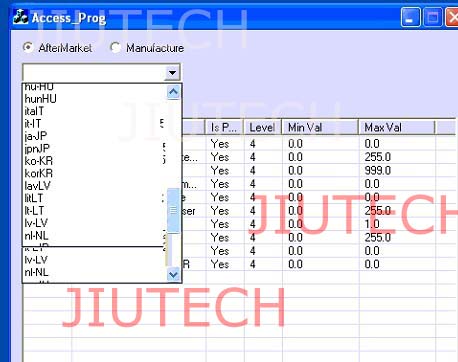Select lt-LT from the dropdown

[34, 211]
